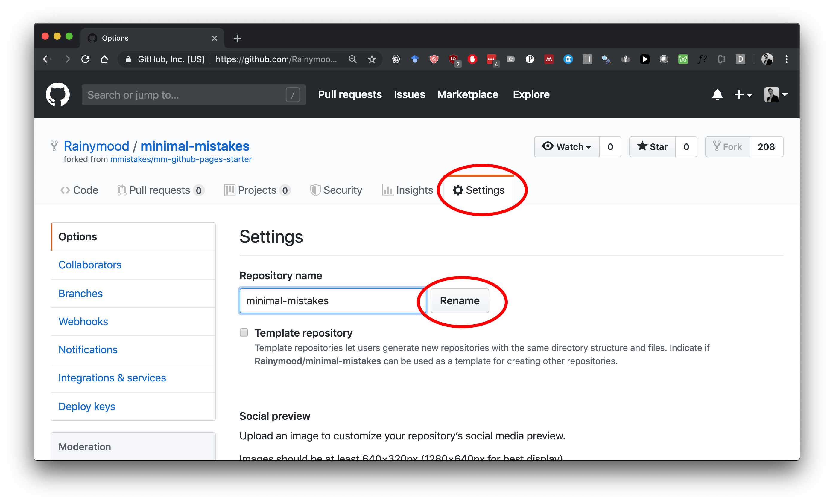Open the blue library building extension
Image resolution: width=833 pixels, height=504 pixels.
568,59
